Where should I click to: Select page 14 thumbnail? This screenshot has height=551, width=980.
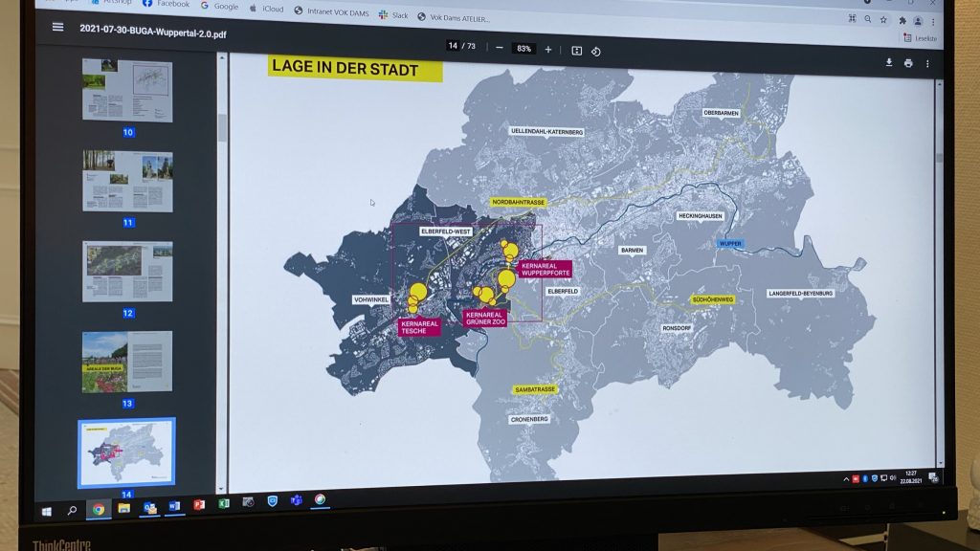126,452
